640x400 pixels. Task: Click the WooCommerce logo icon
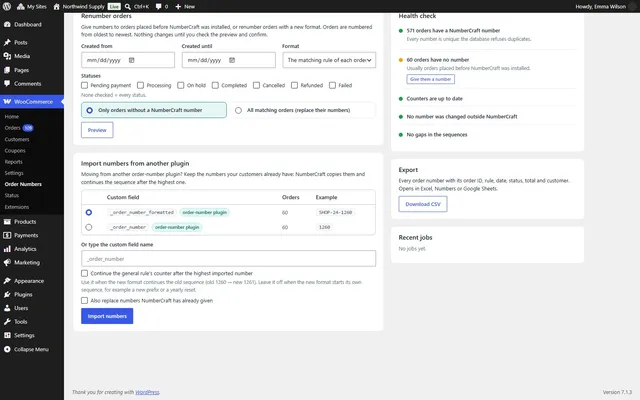click(7, 102)
